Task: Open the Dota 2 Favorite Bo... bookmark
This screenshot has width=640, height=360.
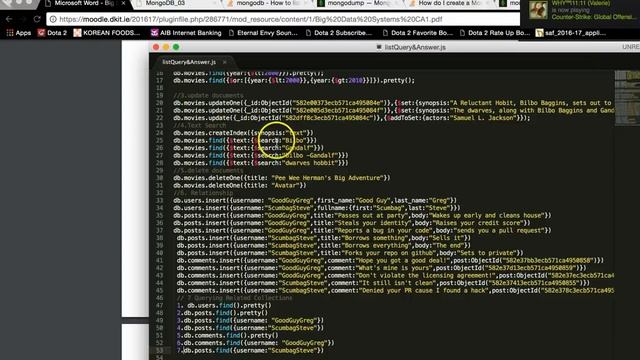Action: (418, 33)
